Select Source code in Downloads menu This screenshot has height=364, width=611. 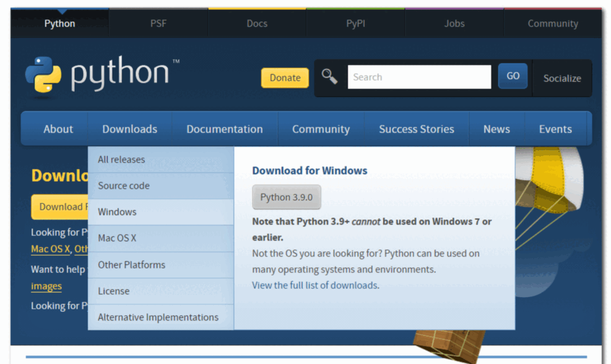click(161, 186)
